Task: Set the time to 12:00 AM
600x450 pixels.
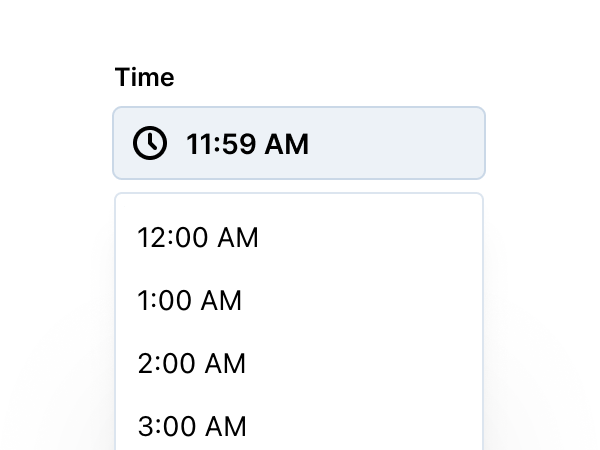Action: point(198,238)
